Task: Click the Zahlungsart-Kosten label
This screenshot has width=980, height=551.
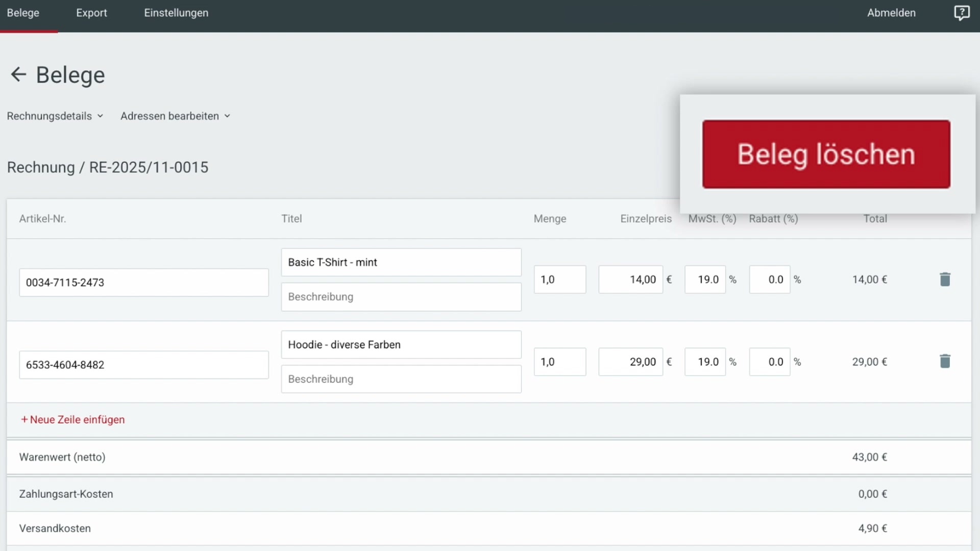Action: [66, 494]
